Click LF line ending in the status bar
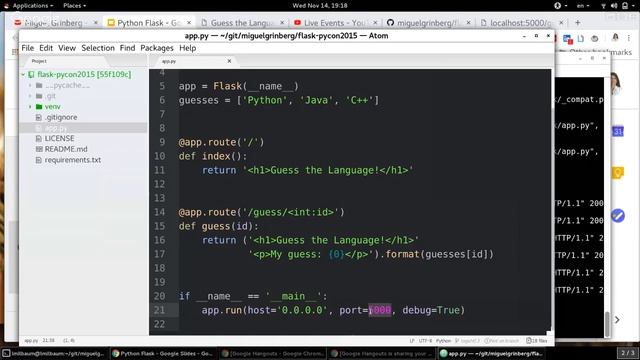Viewport: 640px width, 360px height. (x=412, y=340)
